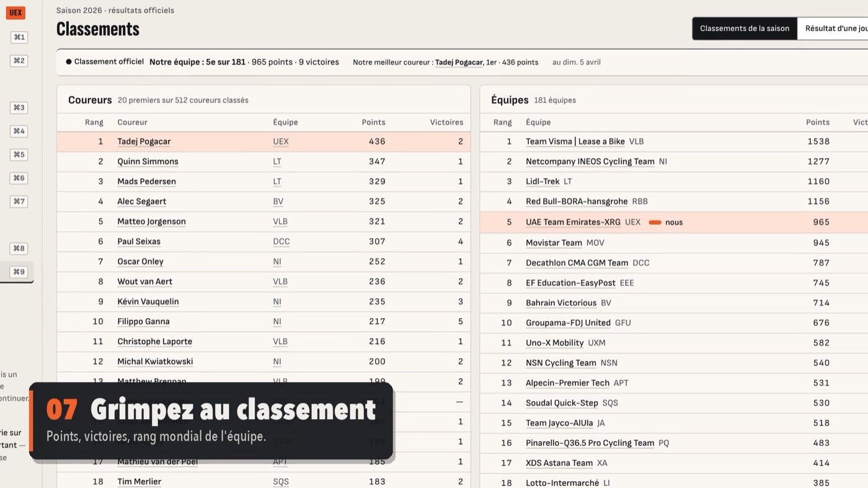
Task: Open rider Wout van Aert
Action: coord(144,282)
